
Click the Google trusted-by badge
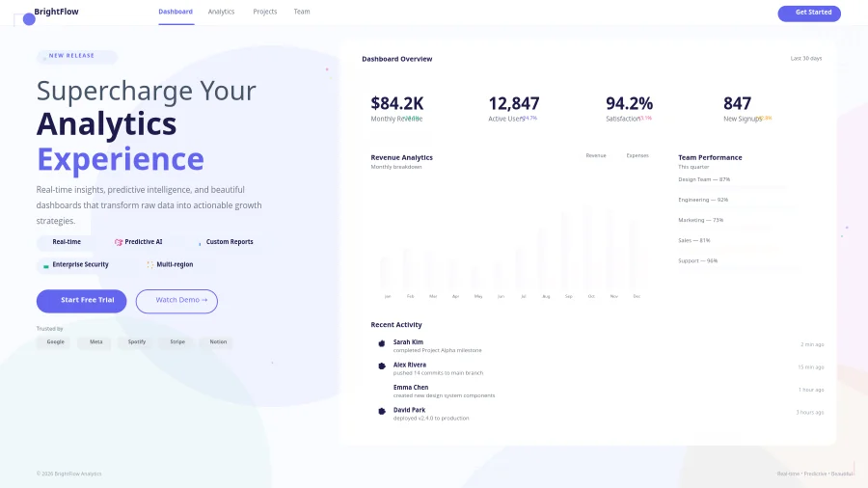coord(55,342)
